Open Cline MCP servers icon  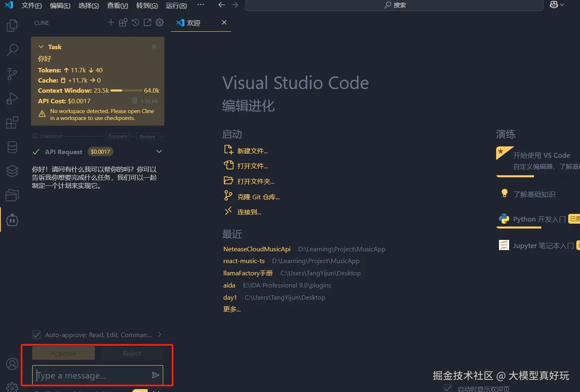pyautogui.click(x=123, y=22)
